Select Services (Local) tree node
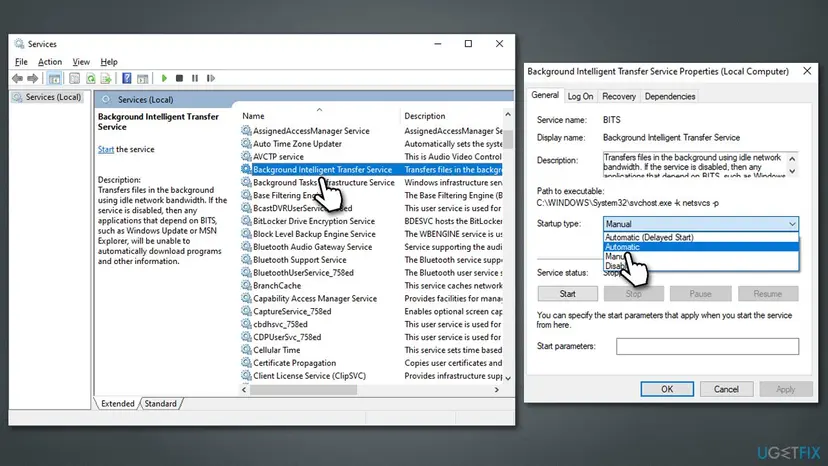 [x=53, y=97]
